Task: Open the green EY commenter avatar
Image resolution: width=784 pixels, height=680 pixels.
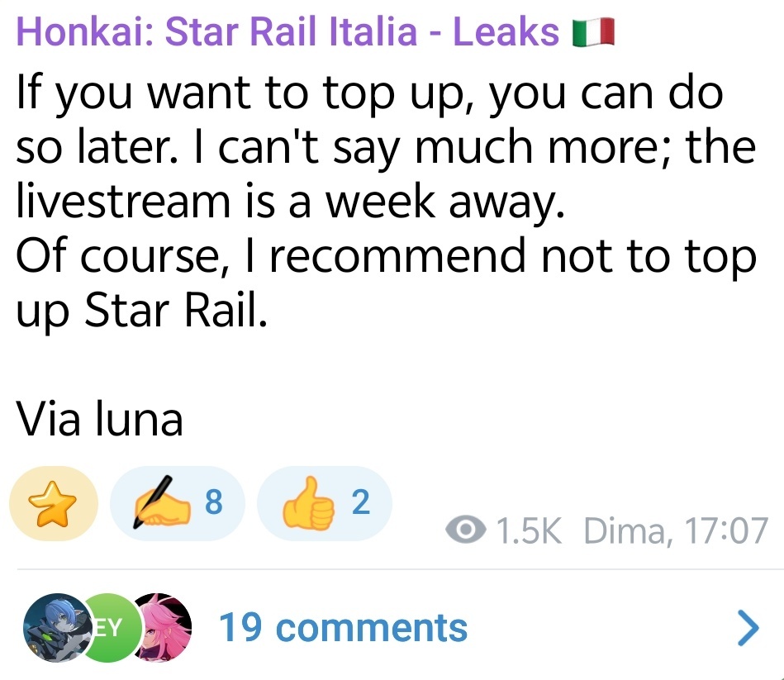Action: click(107, 628)
